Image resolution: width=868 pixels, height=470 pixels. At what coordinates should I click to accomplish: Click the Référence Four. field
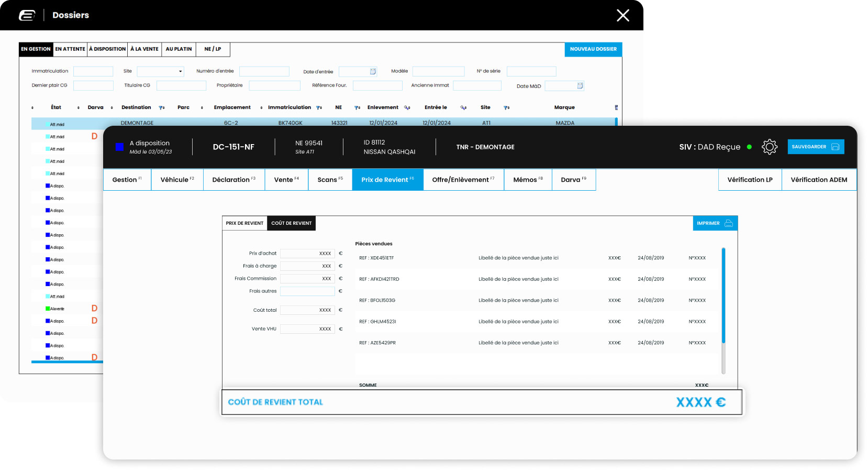(x=377, y=85)
